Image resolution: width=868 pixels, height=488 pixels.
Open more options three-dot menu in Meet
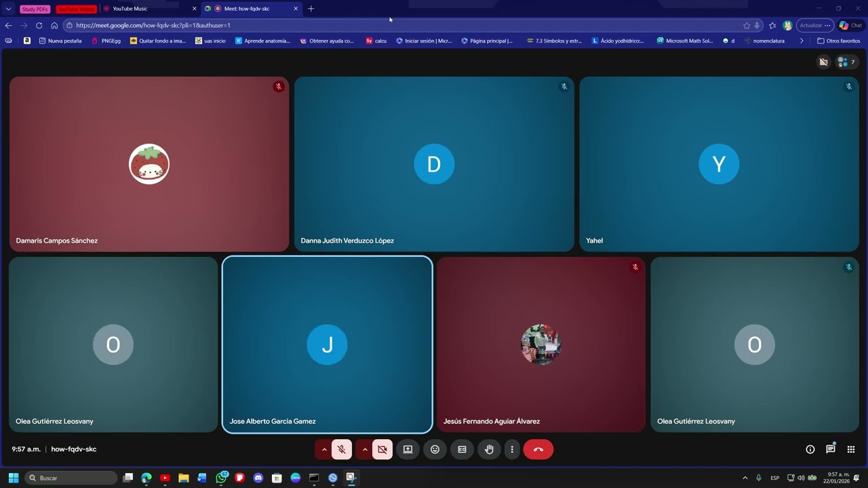click(512, 449)
